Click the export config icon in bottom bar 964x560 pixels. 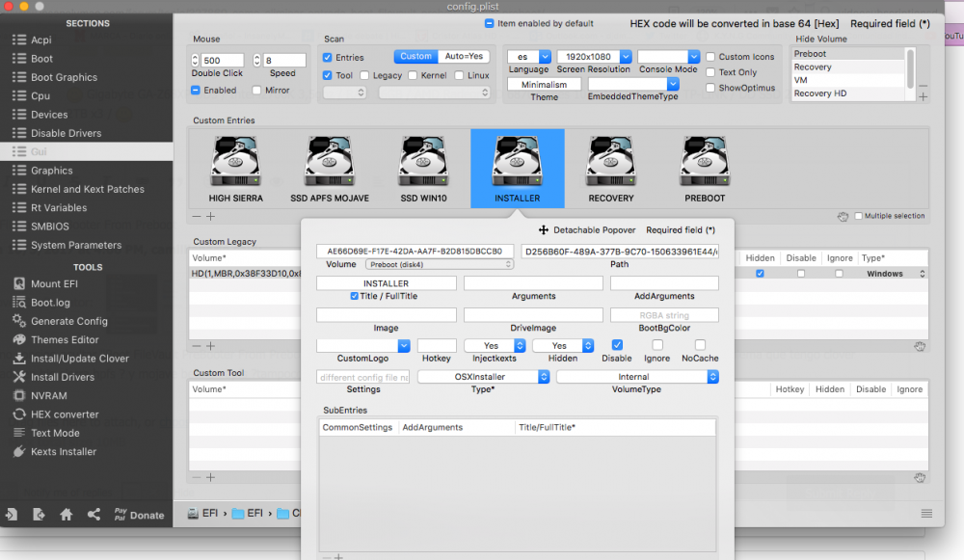click(39, 515)
